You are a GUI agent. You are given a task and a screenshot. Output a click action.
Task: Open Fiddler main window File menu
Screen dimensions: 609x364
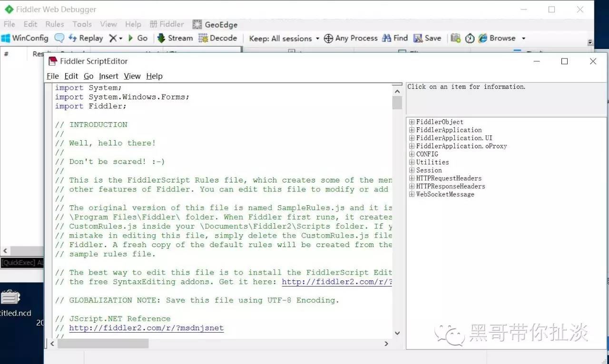click(x=10, y=24)
